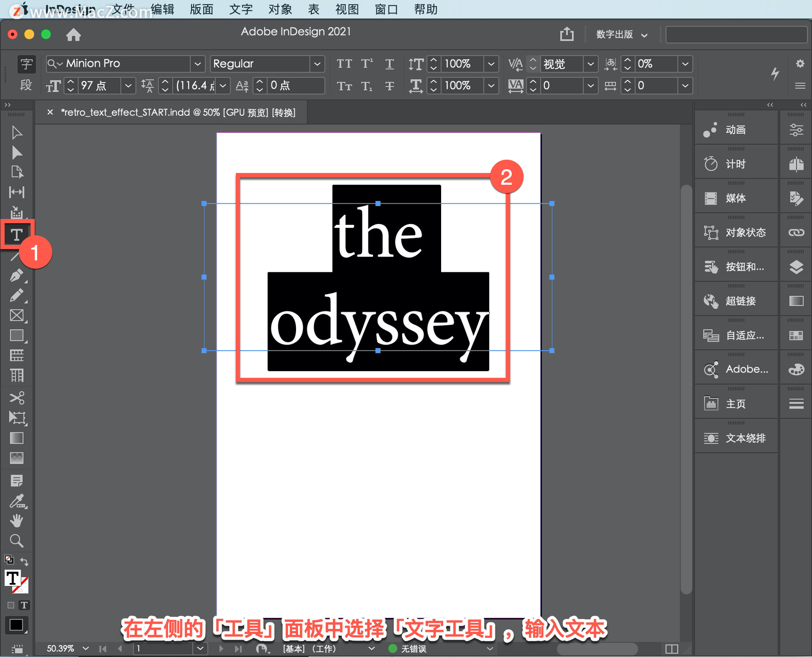
Task: Open the leading value dropdown
Action: (223, 86)
